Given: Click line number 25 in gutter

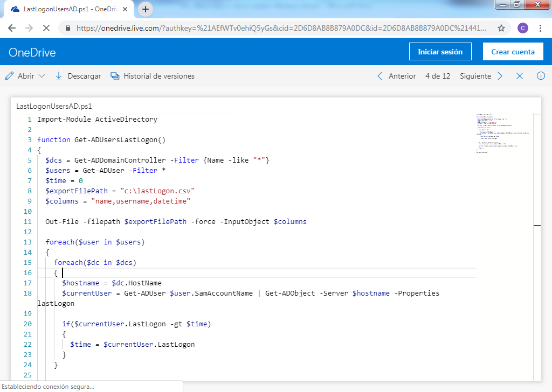Looking at the screenshot, I should coord(27,375).
